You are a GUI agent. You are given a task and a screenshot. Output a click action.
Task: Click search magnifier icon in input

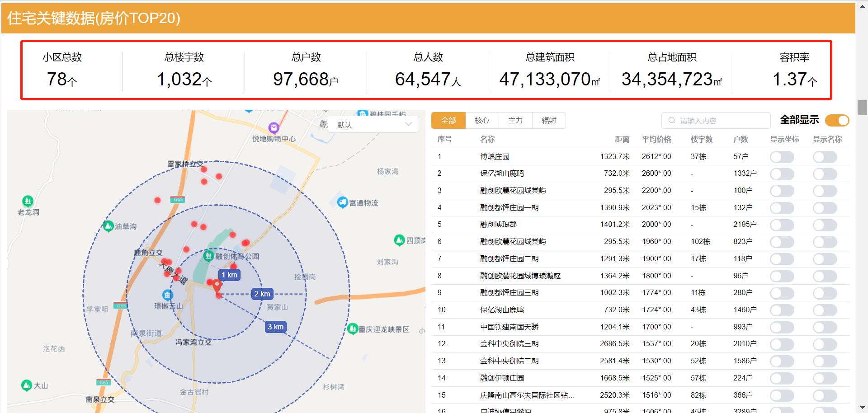[x=672, y=121]
